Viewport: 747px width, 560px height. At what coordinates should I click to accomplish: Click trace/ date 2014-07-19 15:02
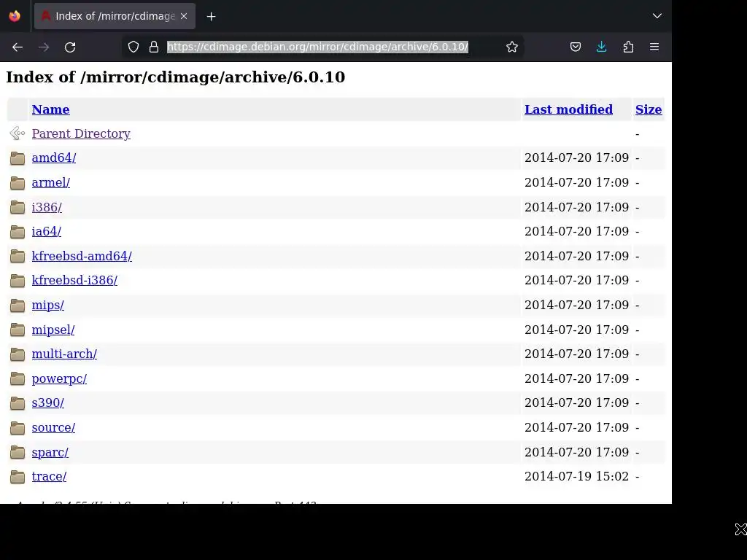(x=576, y=477)
